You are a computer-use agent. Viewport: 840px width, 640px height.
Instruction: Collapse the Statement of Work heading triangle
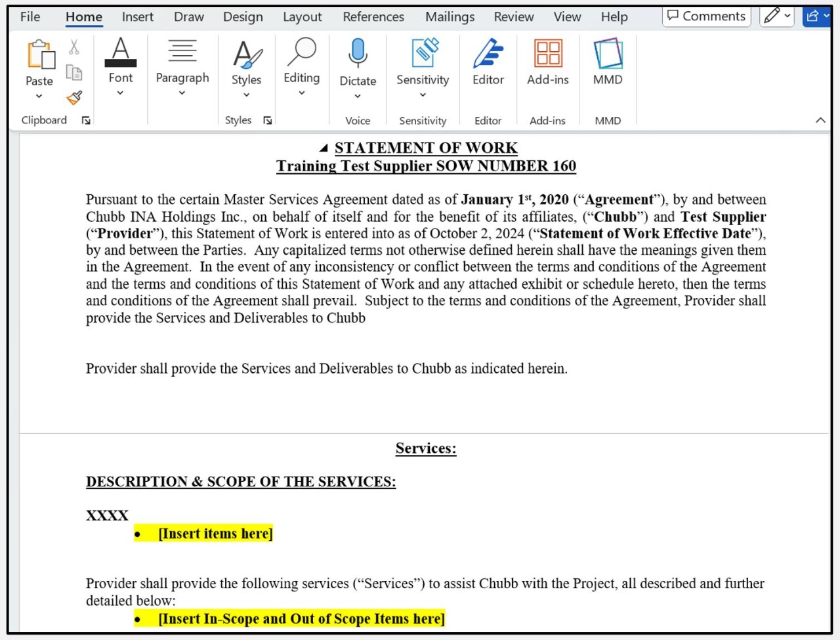point(324,148)
